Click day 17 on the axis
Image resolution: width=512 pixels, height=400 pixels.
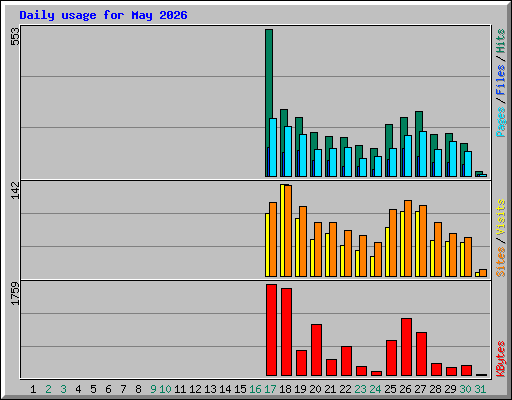coord(270,389)
